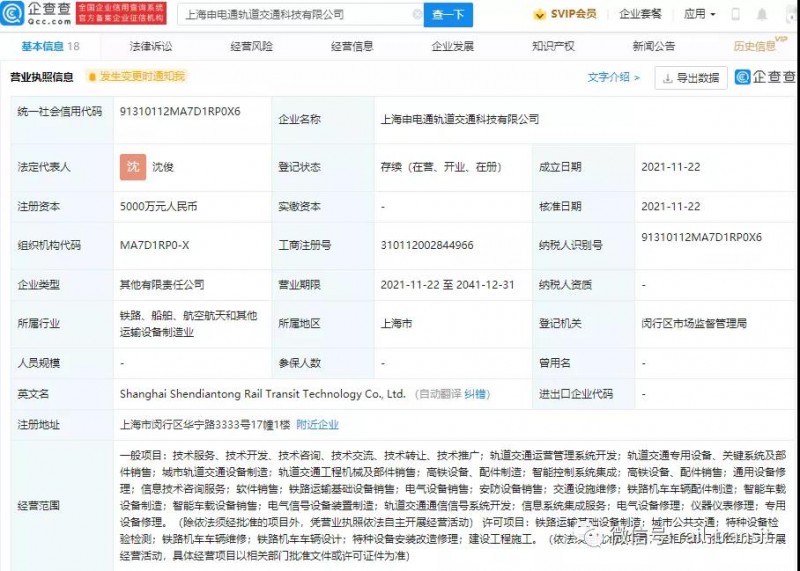
Task: Switch to the 法律诉讼 tab
Action: 150,46
